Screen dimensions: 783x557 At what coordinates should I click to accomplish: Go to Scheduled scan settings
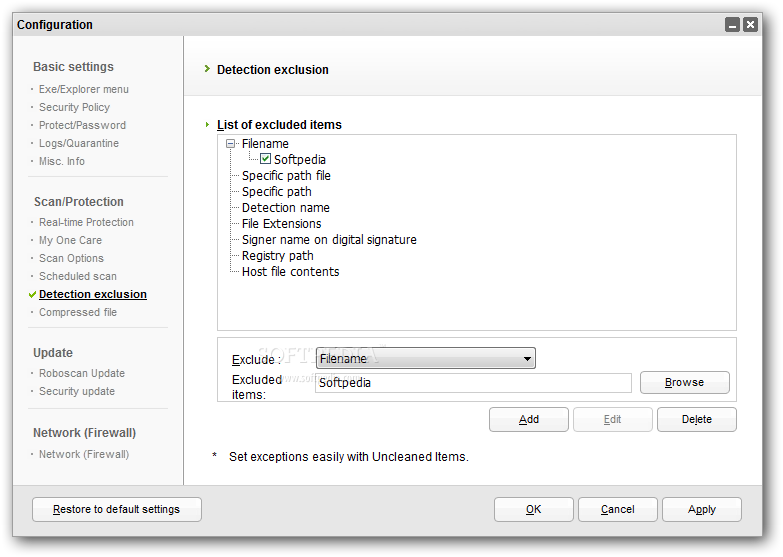coord(78,276)
